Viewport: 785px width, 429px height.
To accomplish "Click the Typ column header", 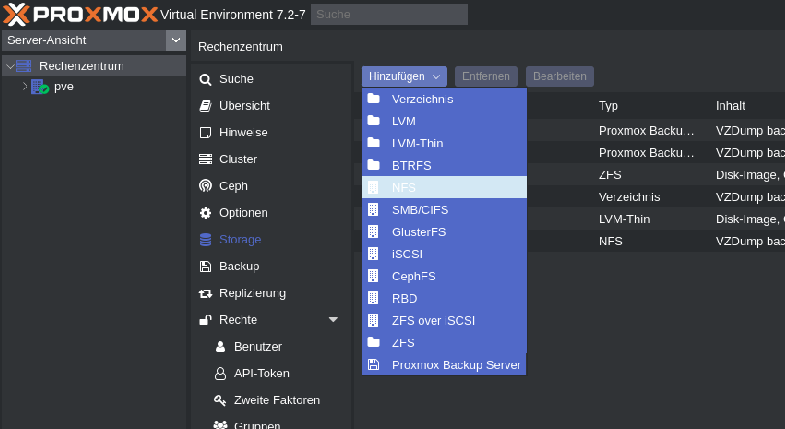I will pyautogui.click(x=608, y=106).
